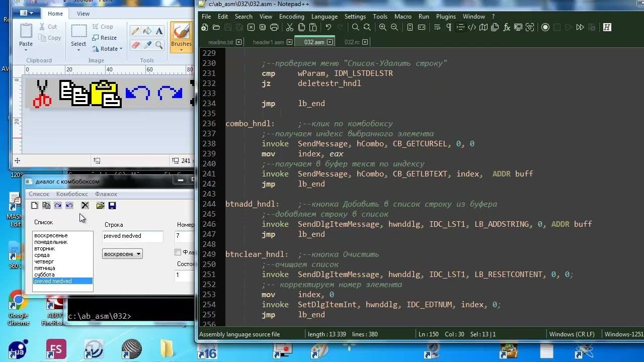
Task: Toggle the indent guide in Notepad++ toolbar
Action: 460,27
